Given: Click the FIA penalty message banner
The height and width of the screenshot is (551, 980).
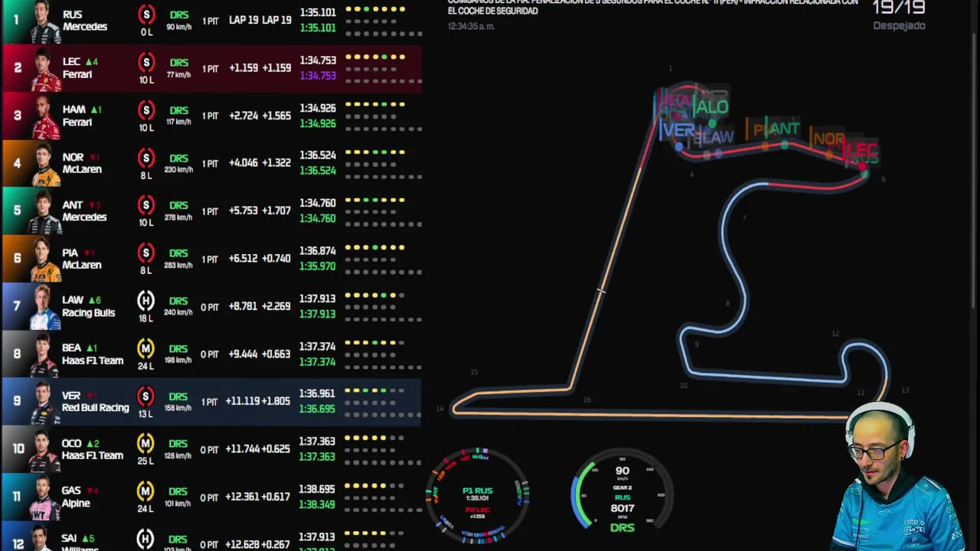Looking at the screenshot, I should 652,8.
